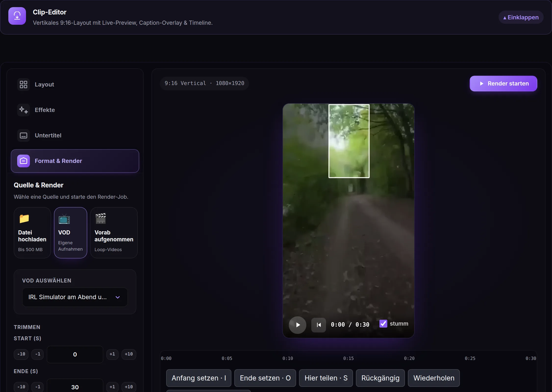Undo with the Rückgängig button

[x=380, y=378]
